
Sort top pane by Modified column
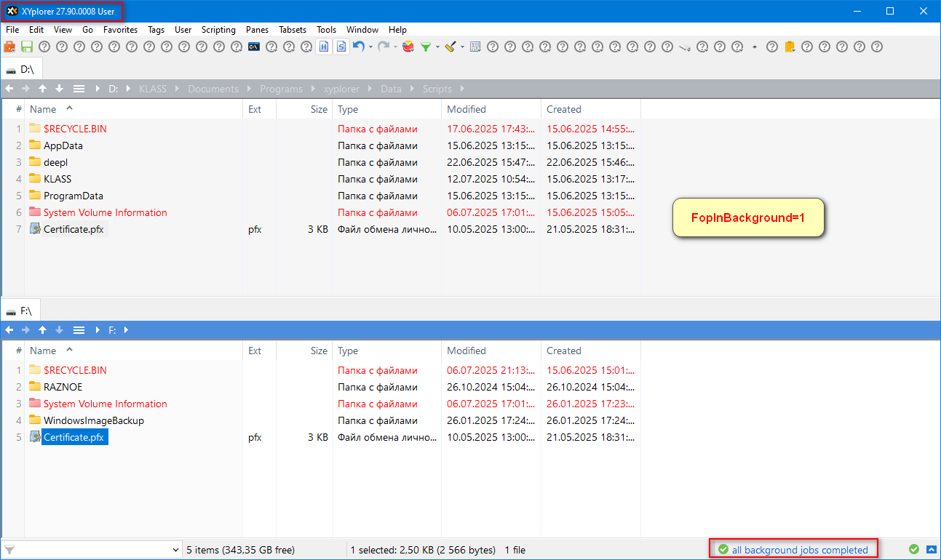(491, 109)
